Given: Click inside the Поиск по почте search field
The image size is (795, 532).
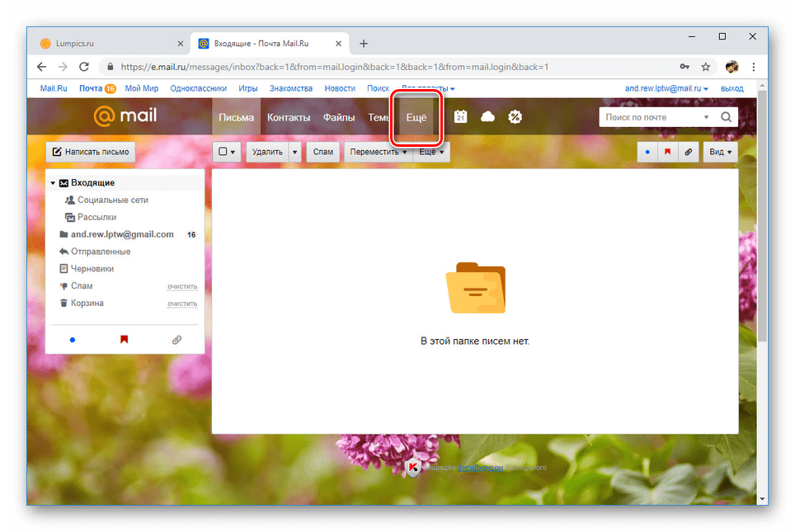Looking at the screenshot, I should (652, 116).
